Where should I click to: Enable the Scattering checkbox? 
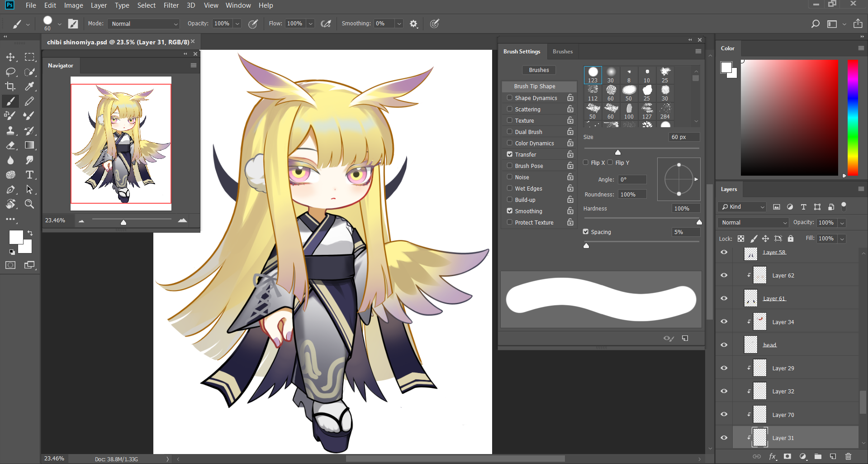[x=510, y=109]
